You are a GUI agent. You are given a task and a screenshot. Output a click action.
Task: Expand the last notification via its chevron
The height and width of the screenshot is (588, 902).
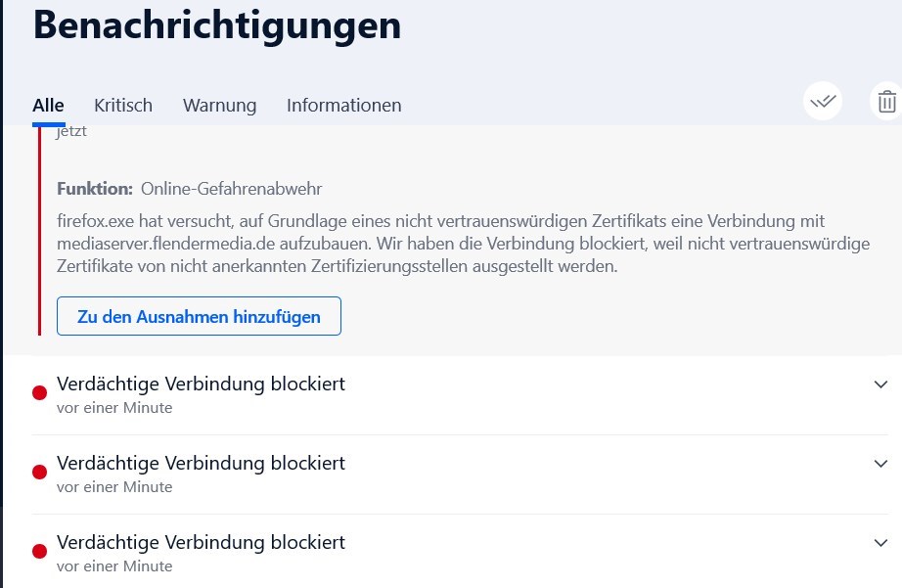click(880, 542)
